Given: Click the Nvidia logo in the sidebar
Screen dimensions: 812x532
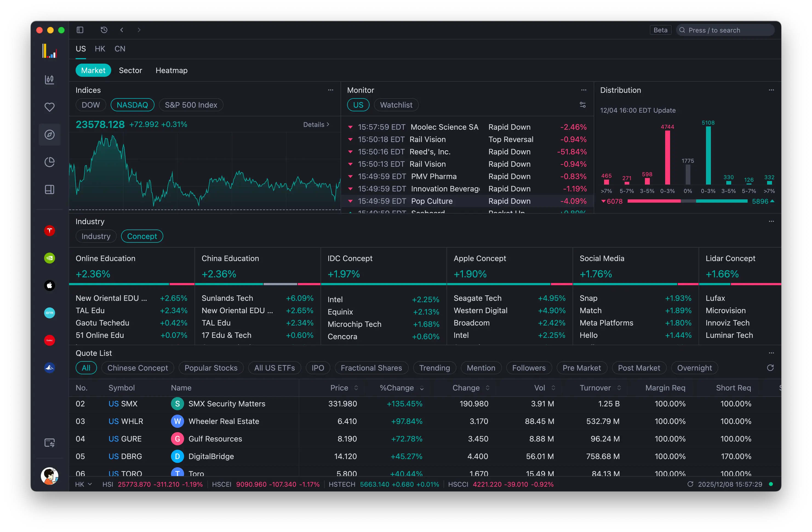Looking at the screenshot, I should pyautogui.click(x=50, y=258).
